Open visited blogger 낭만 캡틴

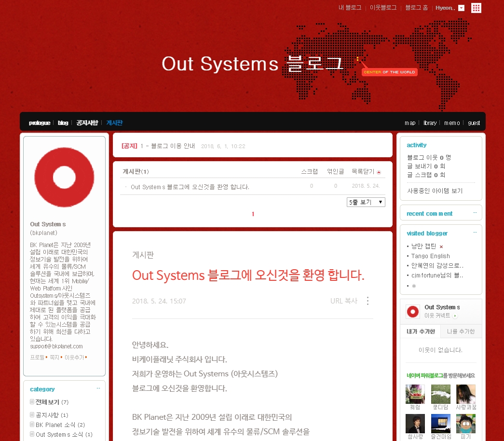(423, 247)
